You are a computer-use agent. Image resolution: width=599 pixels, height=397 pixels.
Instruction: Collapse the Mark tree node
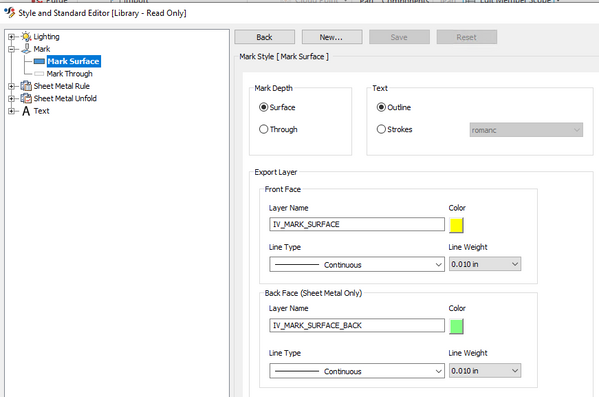11,49
